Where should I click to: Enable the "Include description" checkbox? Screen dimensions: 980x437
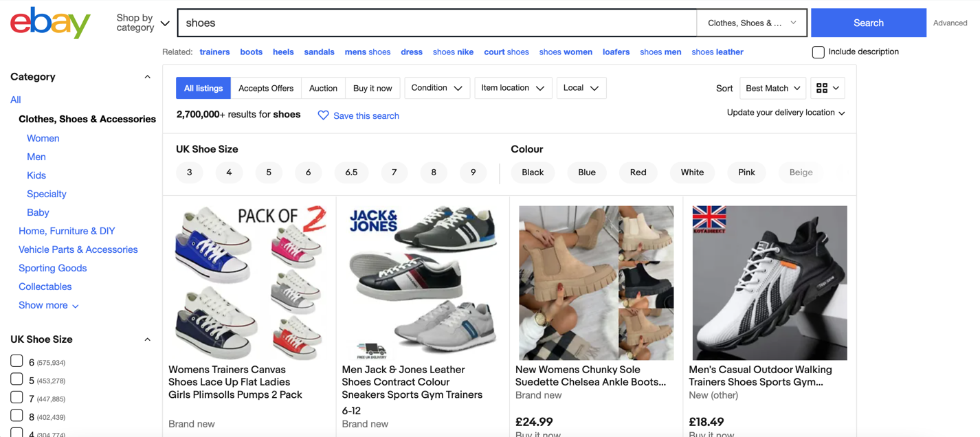818,52
